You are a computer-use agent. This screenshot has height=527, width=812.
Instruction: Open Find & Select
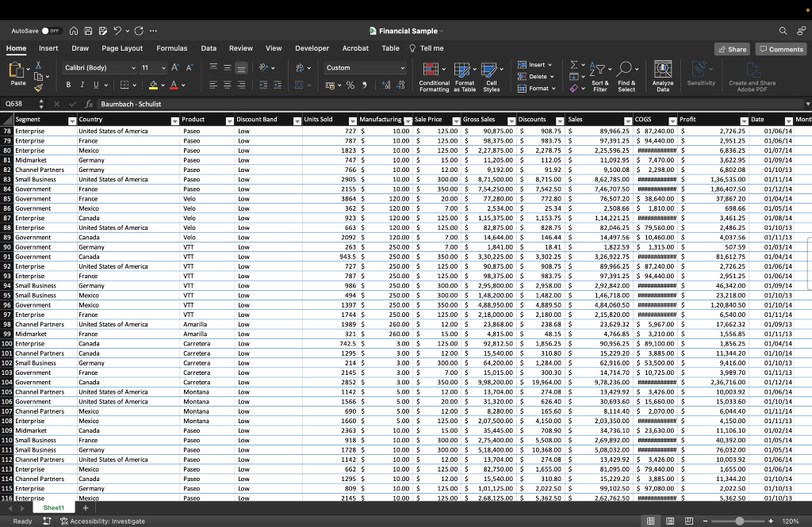(626, 77)
